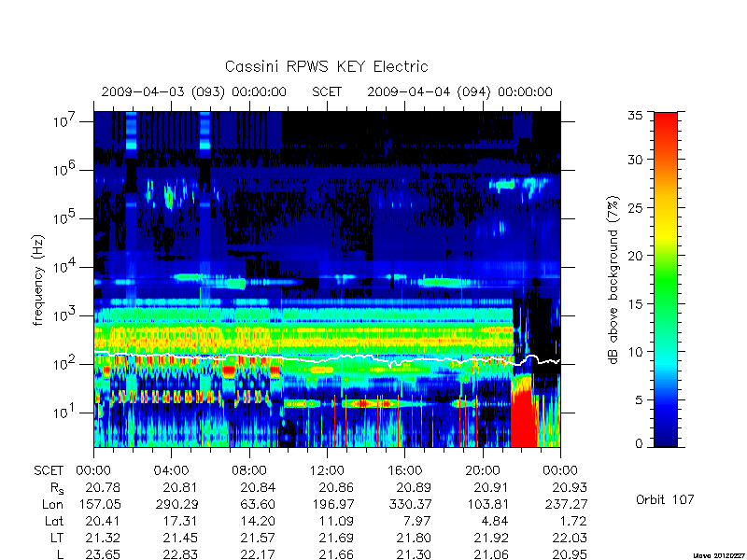Click the colorbar label 5

tap(639, 399)
